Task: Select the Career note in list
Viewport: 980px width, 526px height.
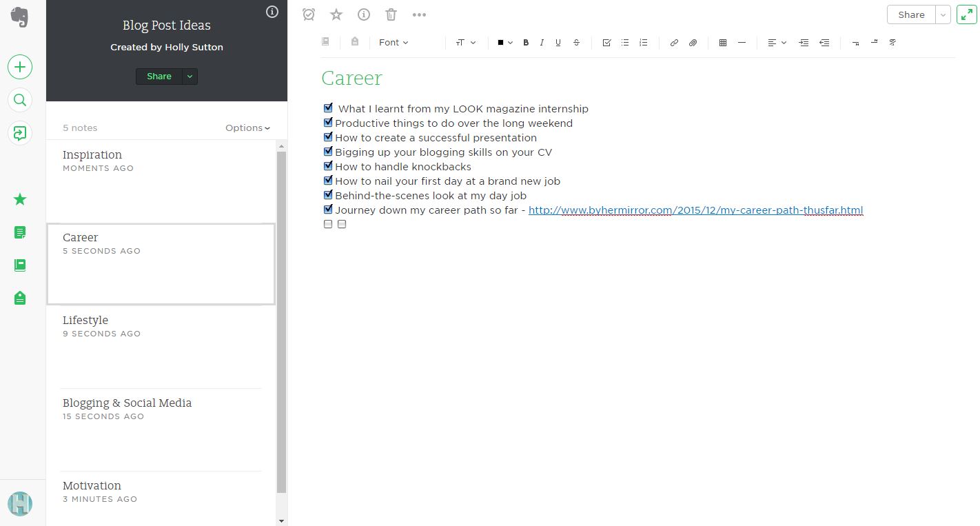Action: 161,264
